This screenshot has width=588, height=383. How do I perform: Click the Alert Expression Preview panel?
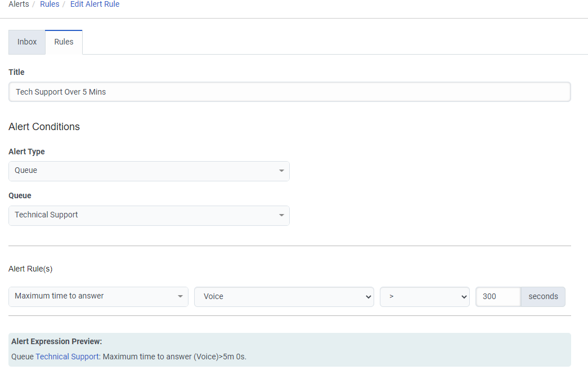[289, 349]
